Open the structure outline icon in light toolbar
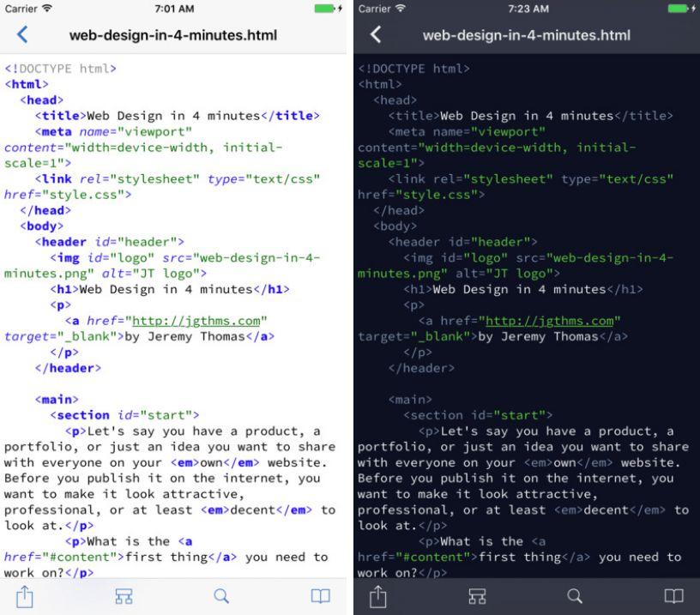 (x=124, y=596)
